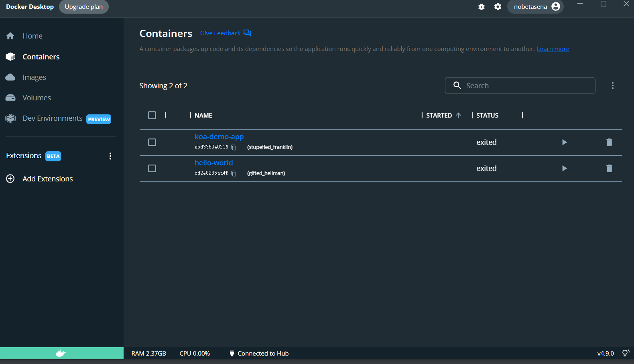Check the koa-demo-app row checkbox
634x364 pixels.
click(x=152, y=142)
